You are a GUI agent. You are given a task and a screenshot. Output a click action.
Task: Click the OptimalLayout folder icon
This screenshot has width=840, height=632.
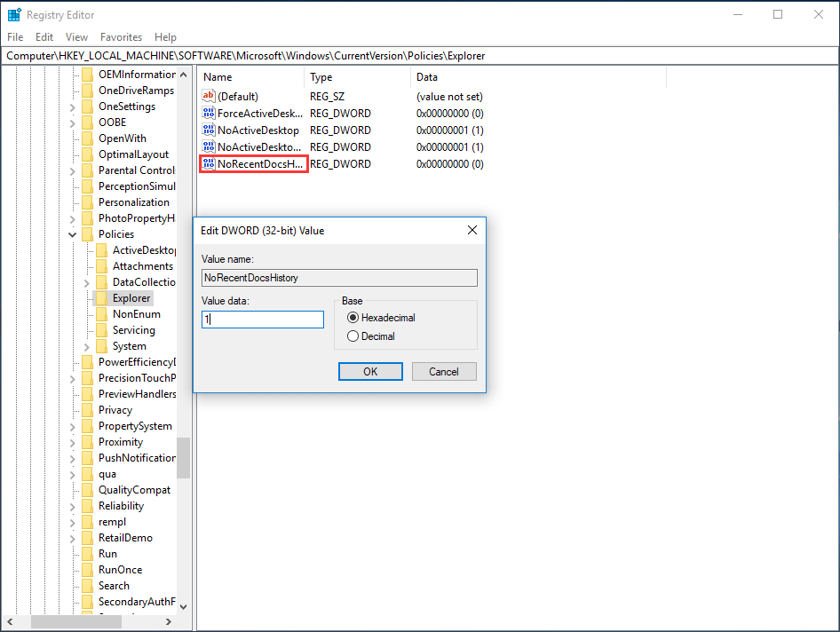(x=87, y=154)
